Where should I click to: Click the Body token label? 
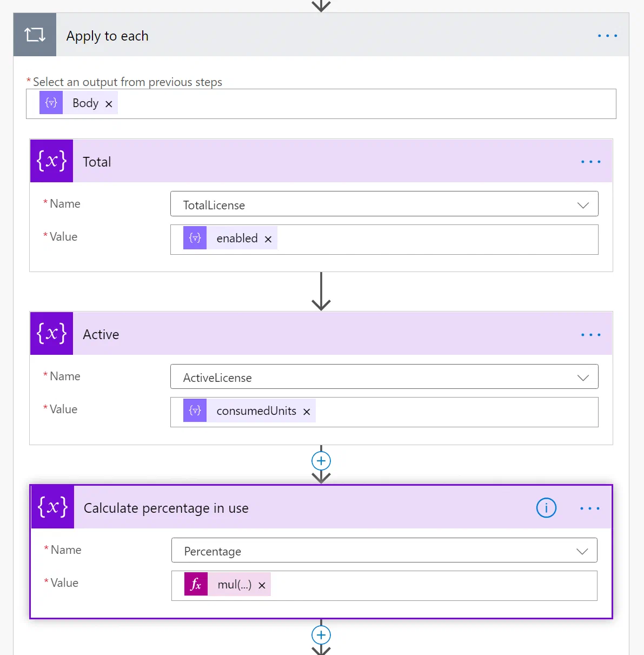click(85, 103)
